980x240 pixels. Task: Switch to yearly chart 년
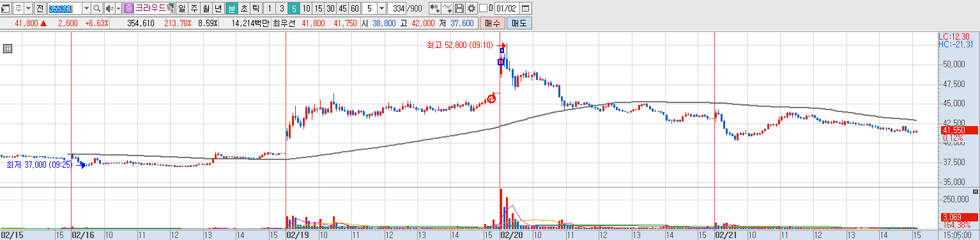(218, 8)
